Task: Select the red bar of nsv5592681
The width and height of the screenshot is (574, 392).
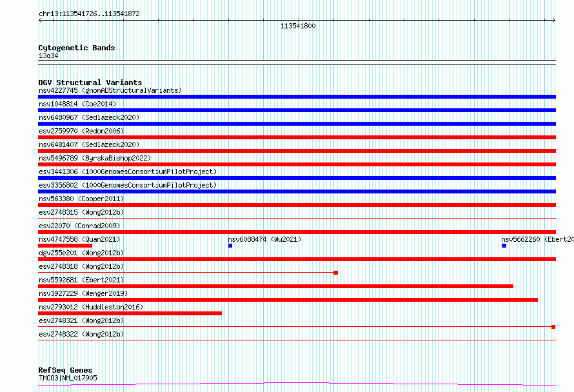Action: [x=275, y=286]
